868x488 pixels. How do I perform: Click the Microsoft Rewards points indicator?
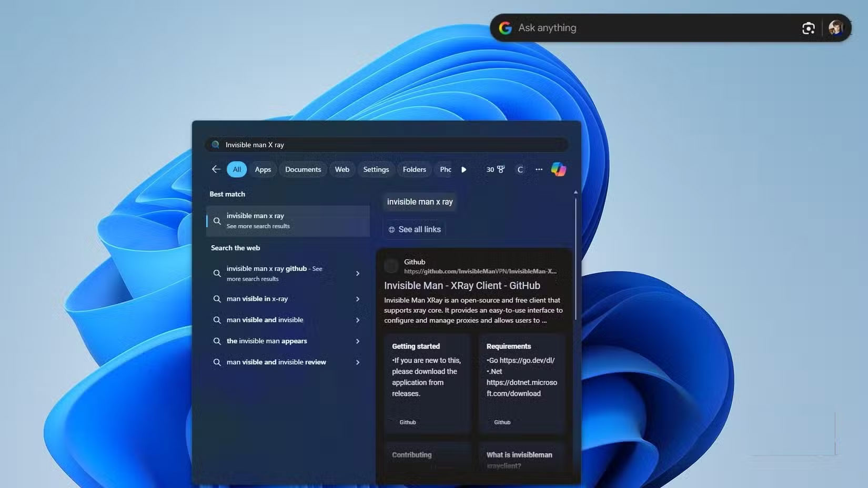(x=494, y=169)
